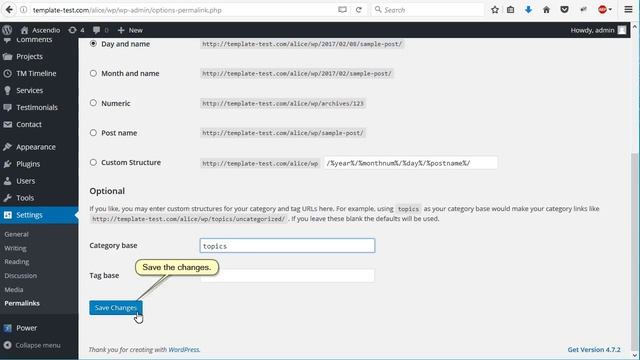Image resolution: width=640 pixels, height=360 pixels.
Task: Bookmark this page with star icon
Action: (495, 10)
